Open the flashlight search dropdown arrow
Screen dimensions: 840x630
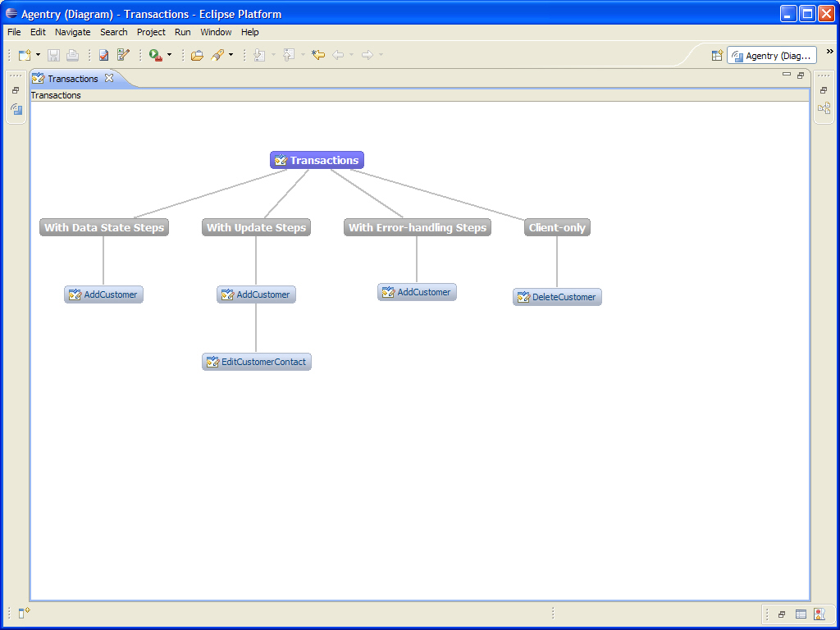(231, 55)
